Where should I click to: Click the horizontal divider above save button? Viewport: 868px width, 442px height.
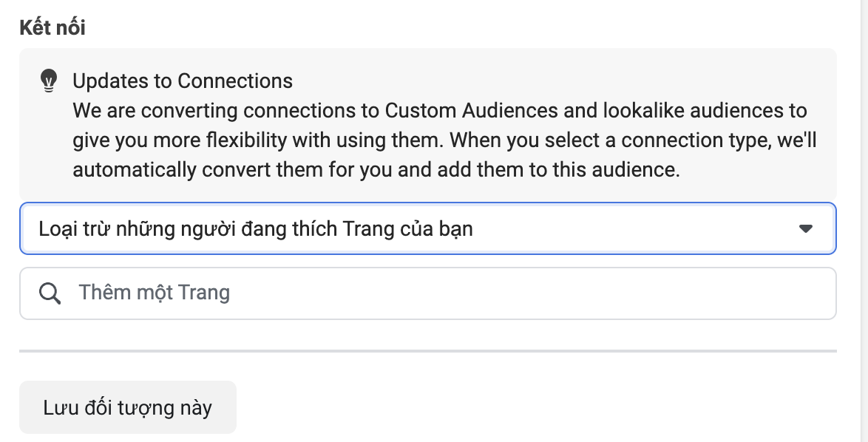428,351
